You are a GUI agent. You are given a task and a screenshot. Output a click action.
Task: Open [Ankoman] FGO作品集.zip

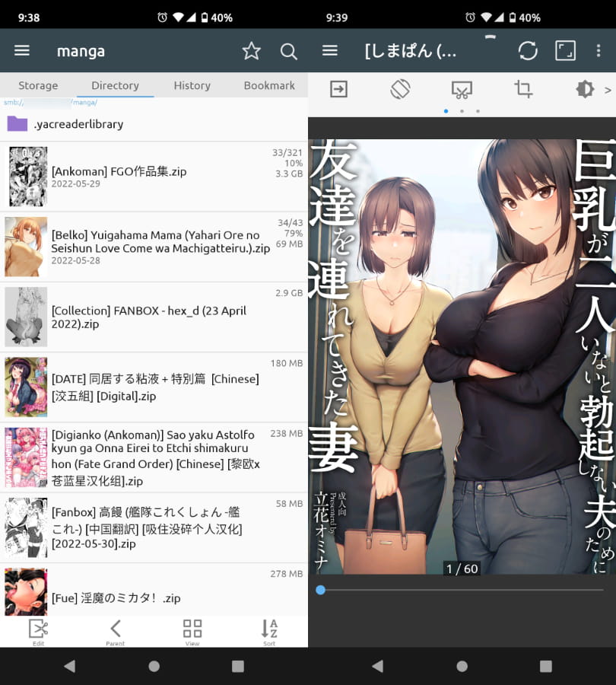(154, 177)
